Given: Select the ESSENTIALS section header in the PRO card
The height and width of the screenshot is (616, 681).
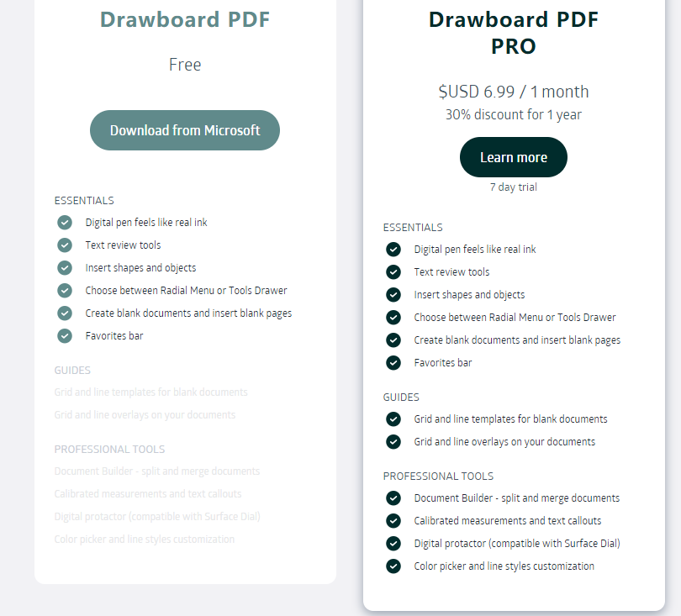Looking at the screenshot, I should pos(413,227).
